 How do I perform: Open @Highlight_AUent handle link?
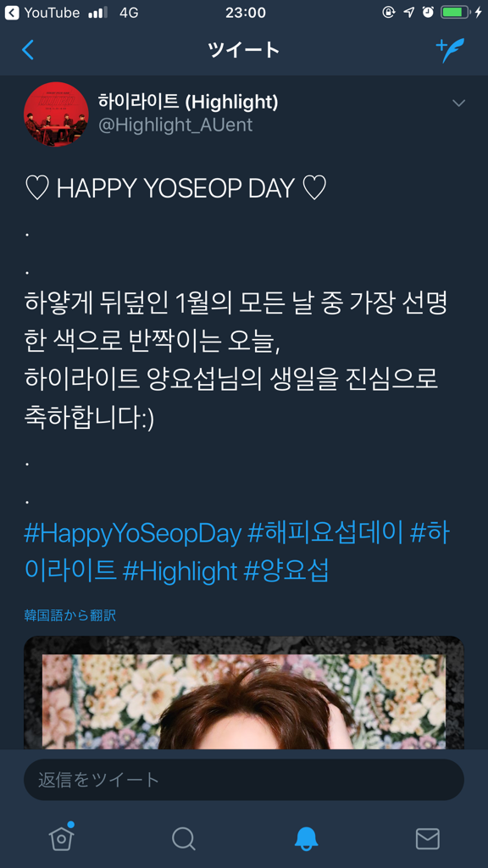click(x=175, y=125)
